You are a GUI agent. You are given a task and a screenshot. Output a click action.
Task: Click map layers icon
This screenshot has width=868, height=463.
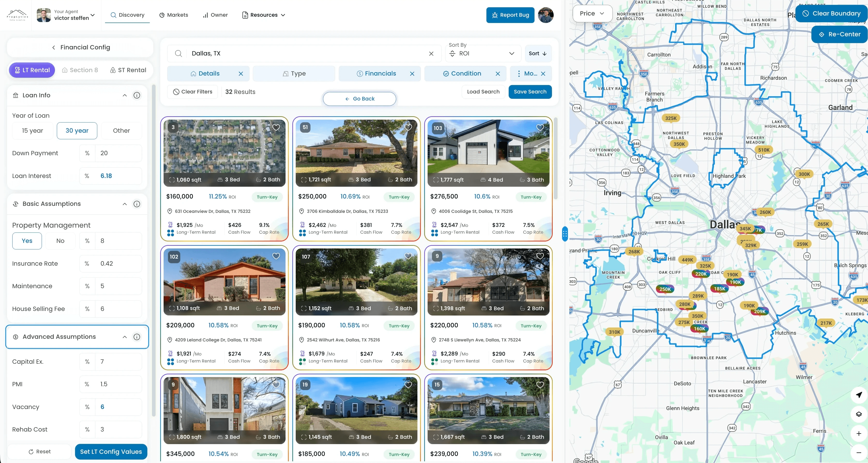(858, 414)
